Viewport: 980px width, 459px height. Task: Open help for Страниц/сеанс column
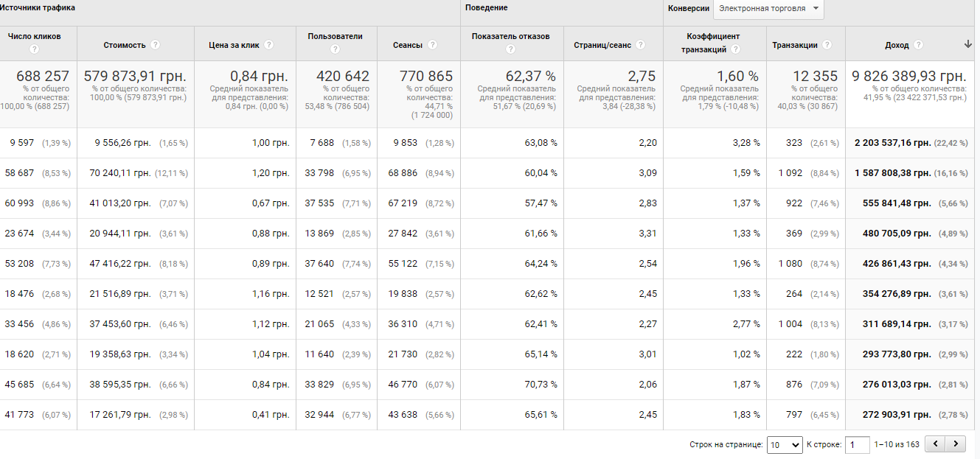pyautogui.click(x=640, y=45)
